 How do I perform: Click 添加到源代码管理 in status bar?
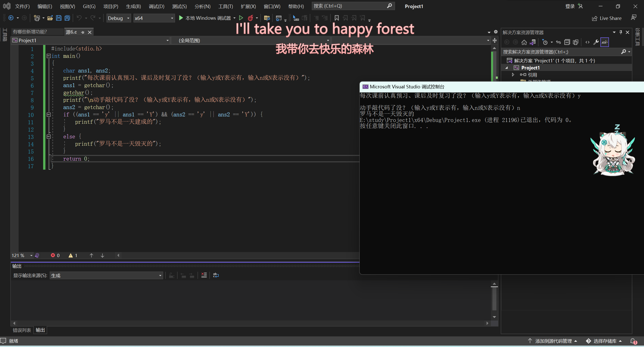tap(553, 341)
